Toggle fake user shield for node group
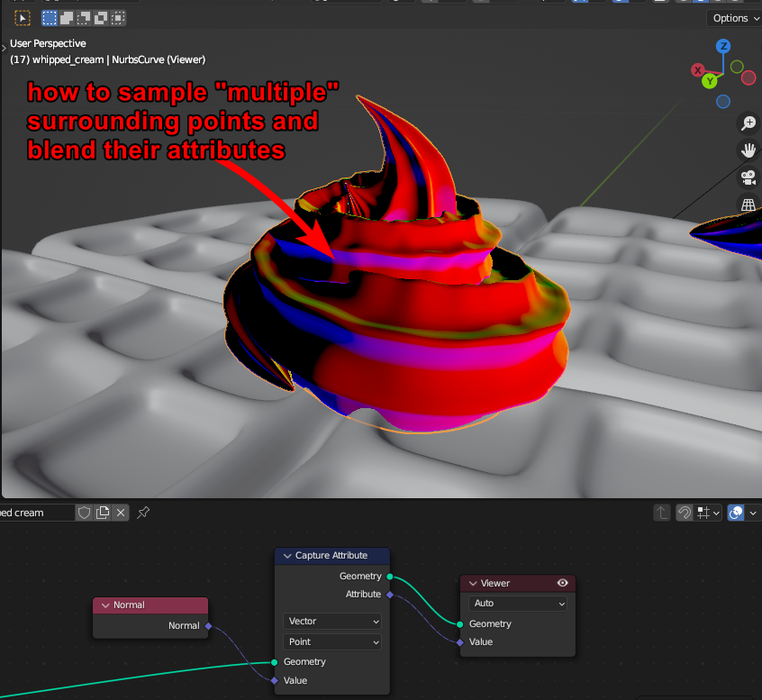 84,513
